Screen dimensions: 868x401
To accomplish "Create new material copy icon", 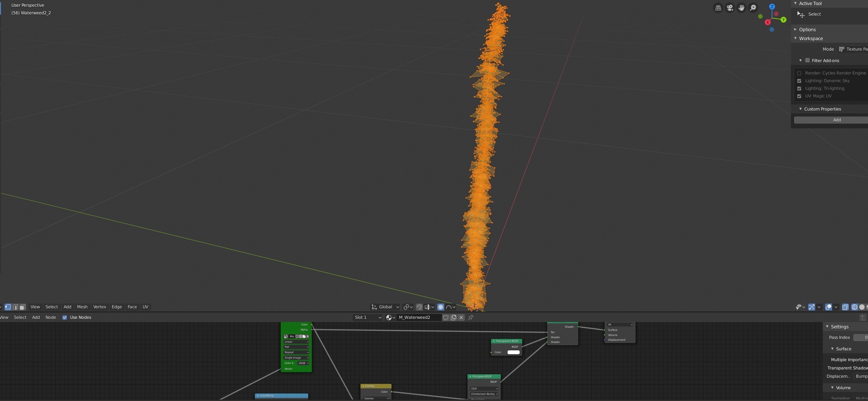I will coord(453,318).
